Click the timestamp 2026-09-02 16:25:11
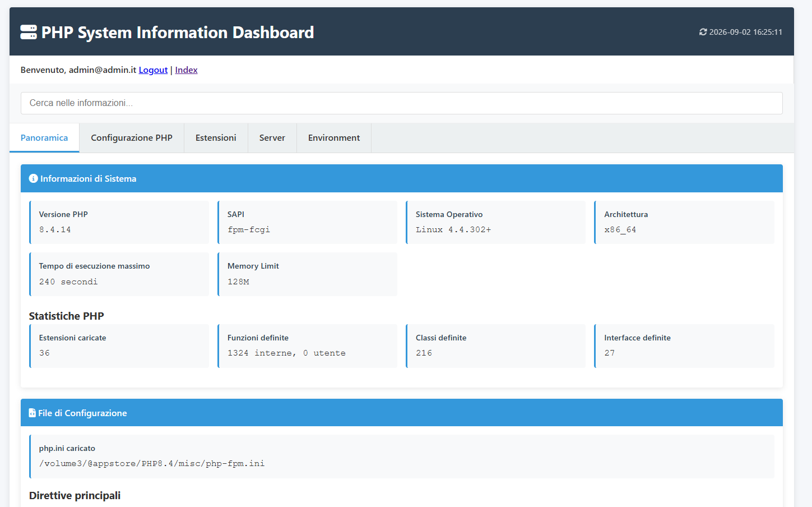 click(745, 32)
